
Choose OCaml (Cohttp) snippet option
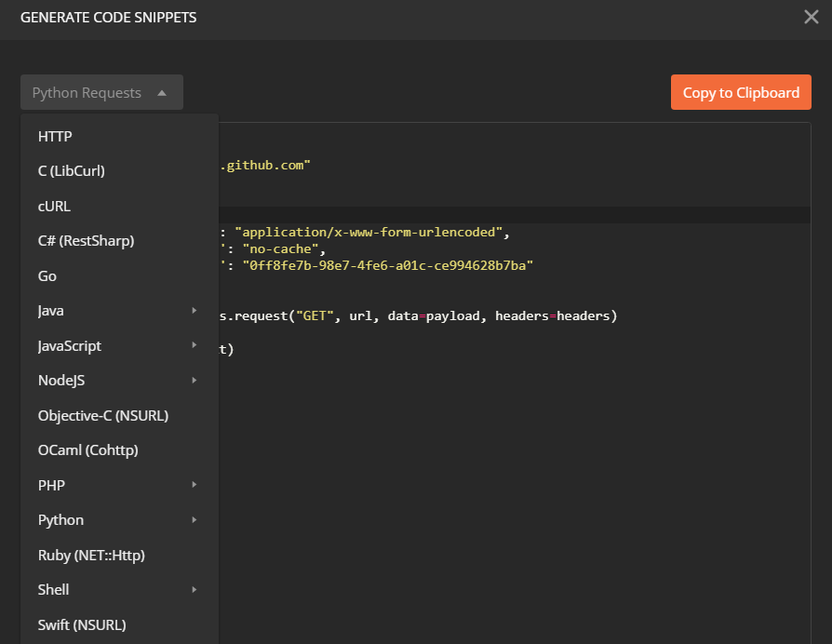point(119,449)
